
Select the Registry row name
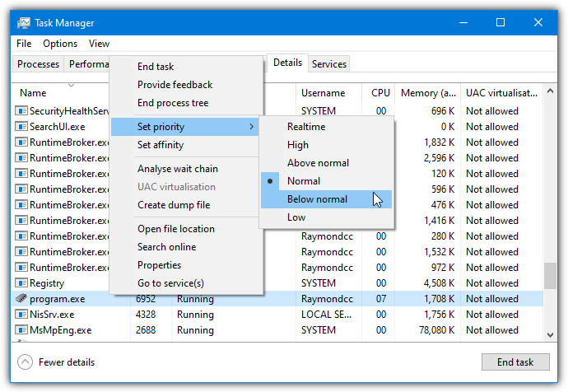pos(47,283)
